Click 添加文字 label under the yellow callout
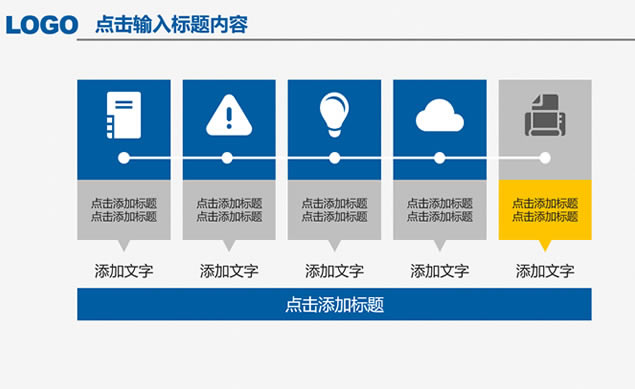635x389 pixels. tap(545, 271)
